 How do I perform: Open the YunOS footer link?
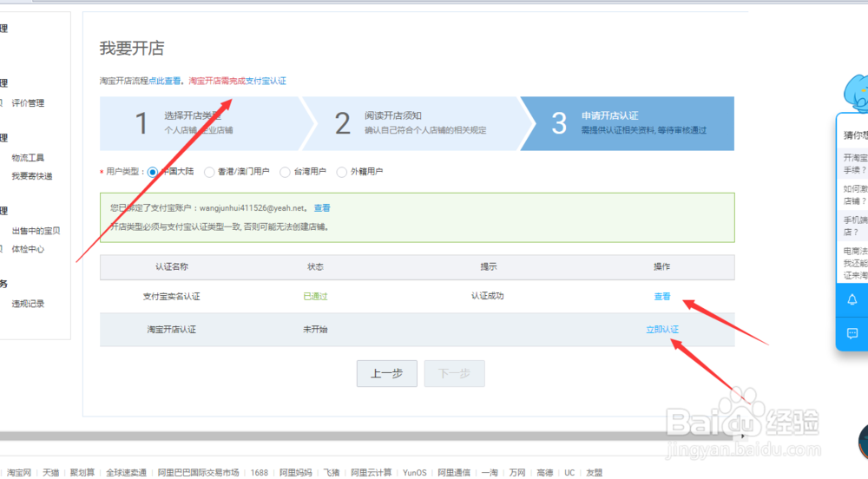(415, 472)
